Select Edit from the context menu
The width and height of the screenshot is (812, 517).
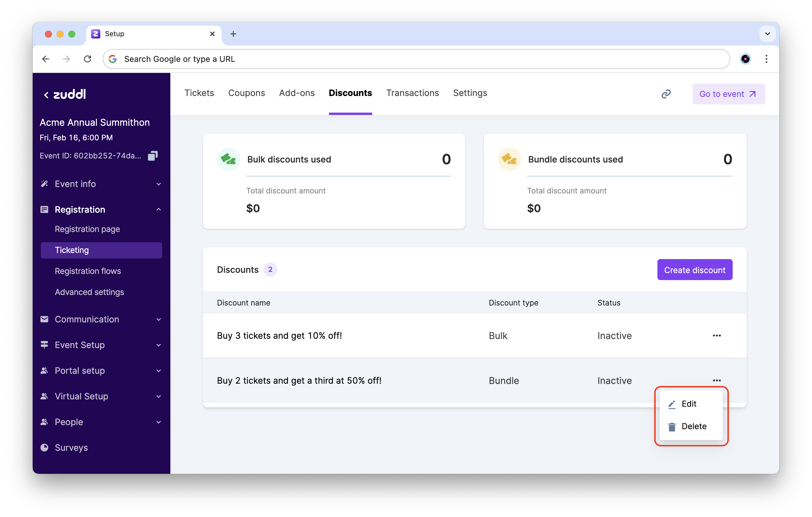click(689, 404)
